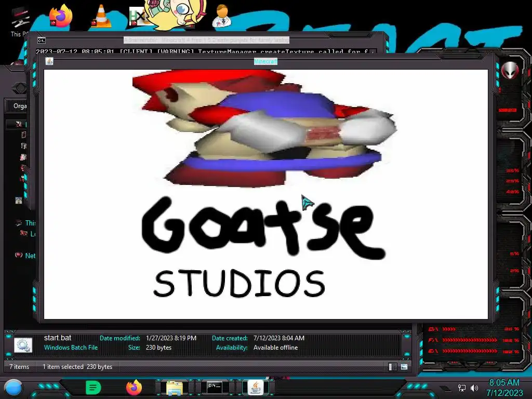
Task: Open the green chat app in taskbar
Action: coord(94,387)
